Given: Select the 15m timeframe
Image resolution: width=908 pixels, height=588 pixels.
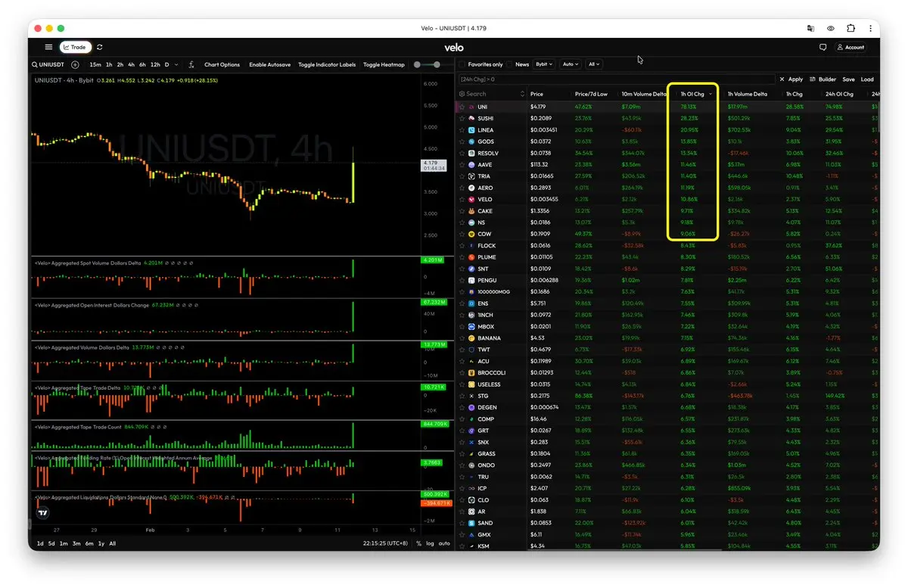Looking at the screenshot, I should 95,64.
